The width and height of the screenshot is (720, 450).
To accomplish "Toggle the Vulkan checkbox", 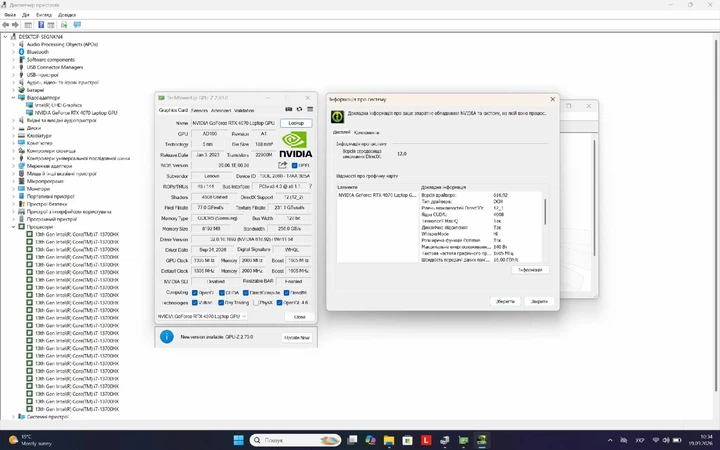I will (195, 303).
